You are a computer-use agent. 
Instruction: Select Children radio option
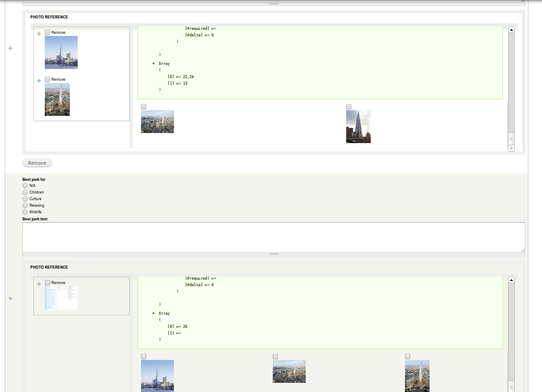point(25,192)
